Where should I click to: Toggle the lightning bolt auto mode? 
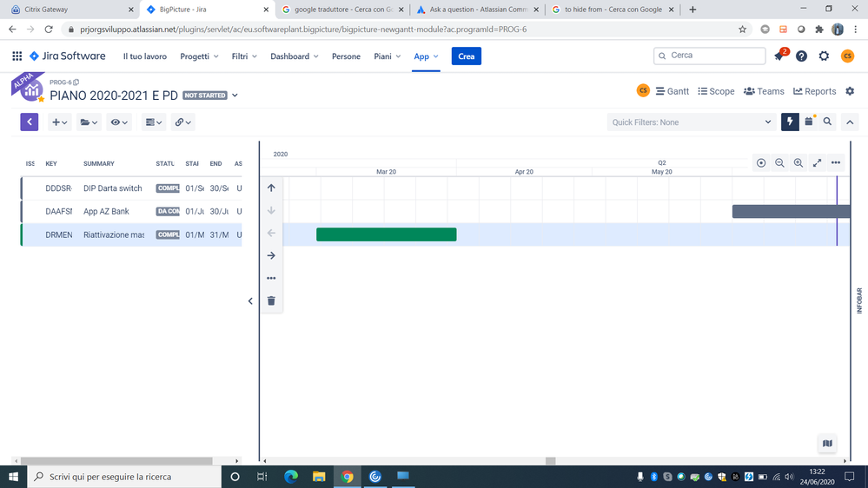click(x=790, y=122)
